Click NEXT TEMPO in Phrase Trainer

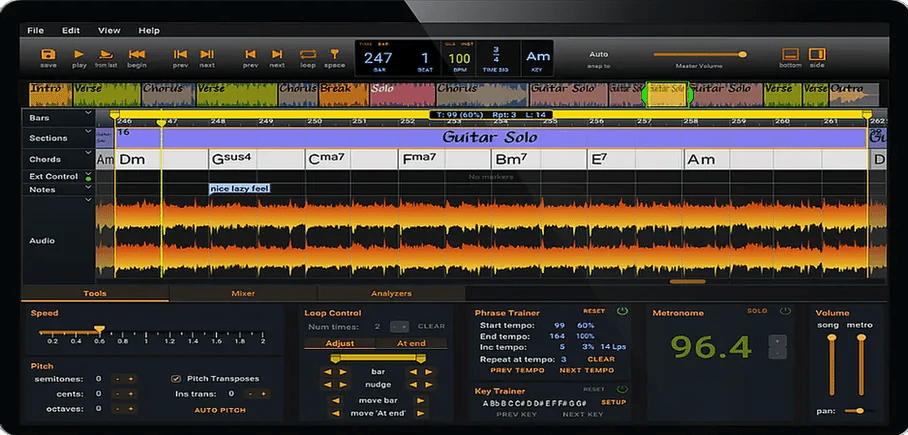(x=587, y=370)
